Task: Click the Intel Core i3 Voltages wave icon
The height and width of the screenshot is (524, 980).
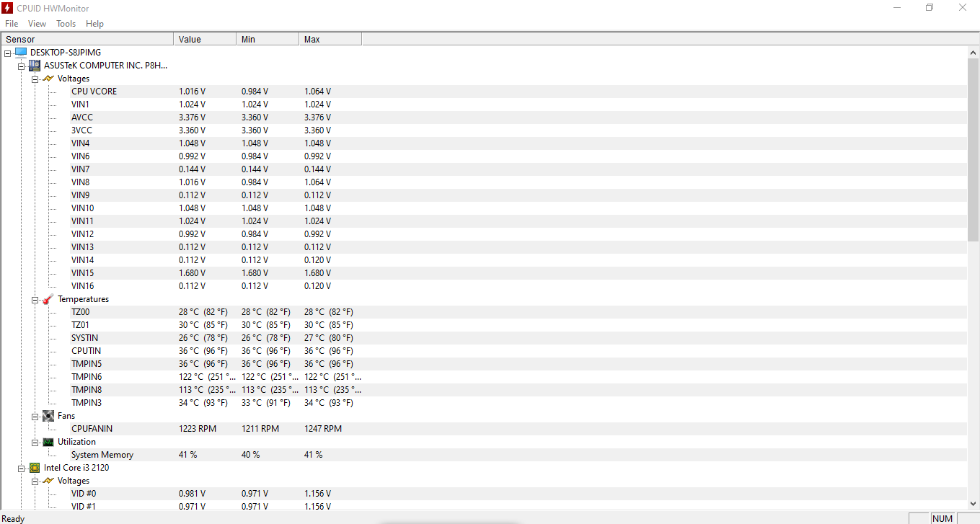Action: (48, 481)
